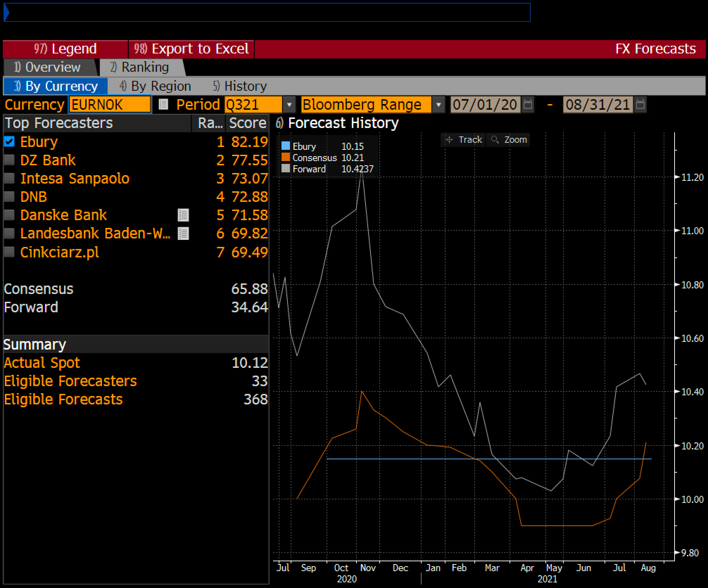Check the Cinkciarz.pl checkbox
The image size is (708, 588).
click(9, 252)
